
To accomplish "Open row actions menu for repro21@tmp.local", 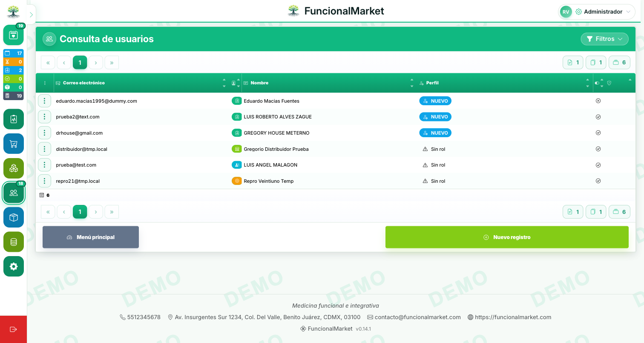I will tap(44, 181).
